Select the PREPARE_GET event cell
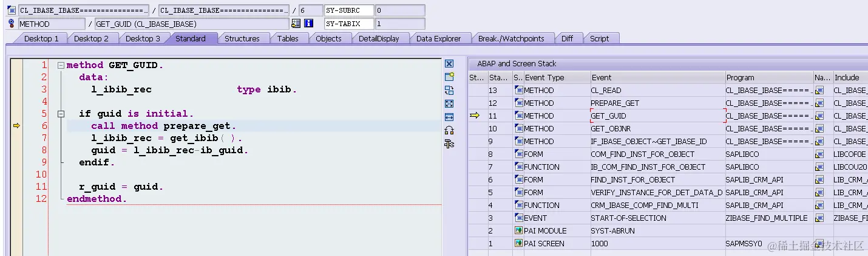 [658, 103]
